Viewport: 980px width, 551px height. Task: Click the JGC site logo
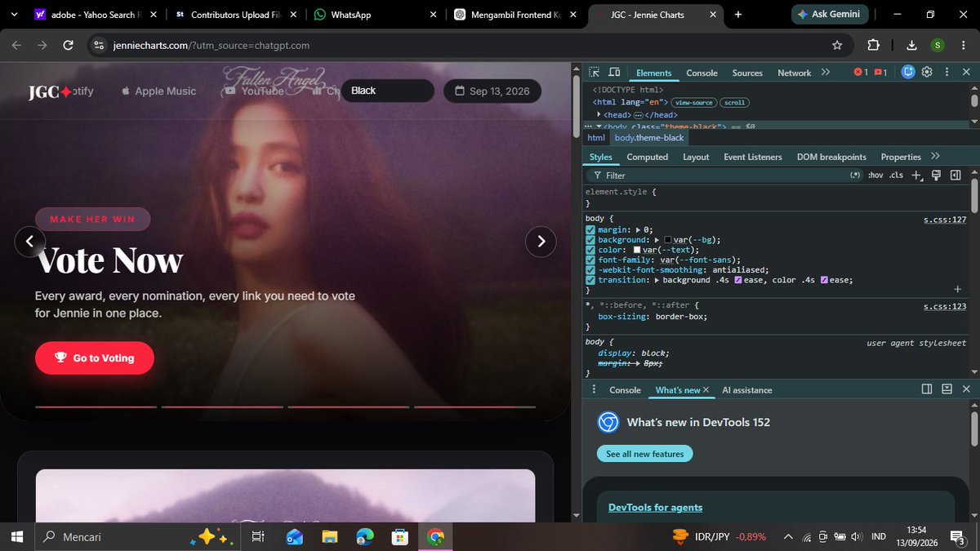click(x=50, y=91)
